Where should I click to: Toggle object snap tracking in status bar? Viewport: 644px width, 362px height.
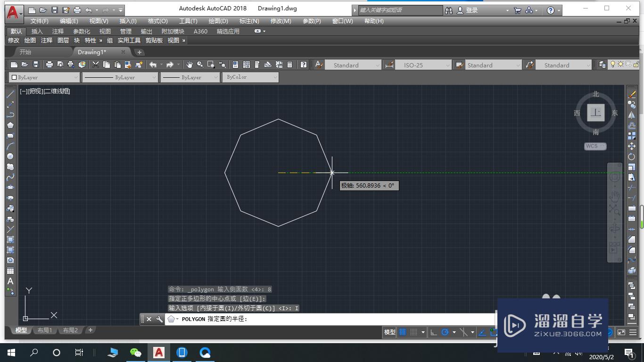482,332
